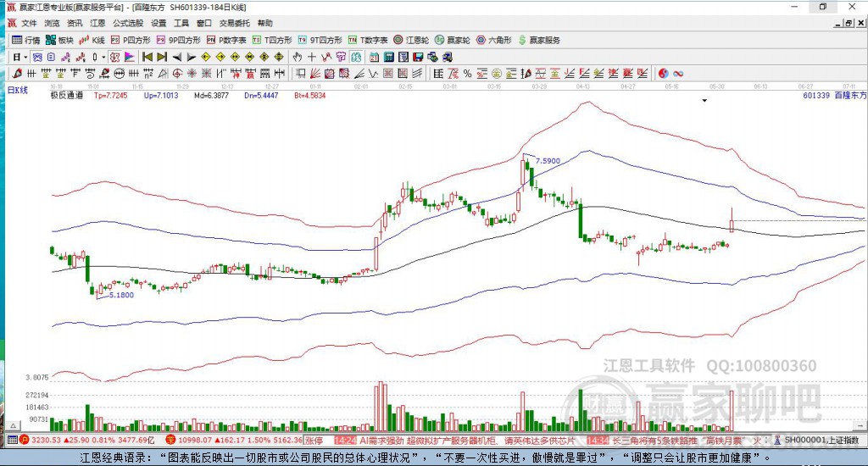Step chart left with black left arrow
This screenshot has width=868, height=466.
coord(177,57)
